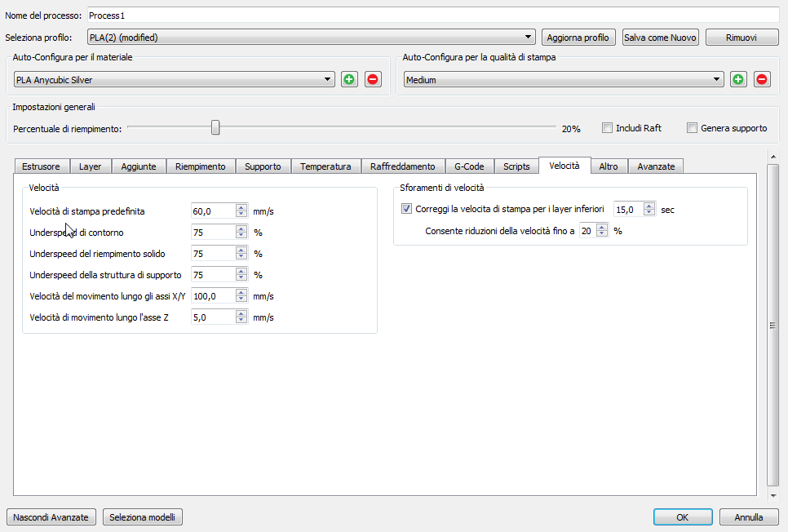Viewport: 788px width, 532px height.
Task: Click red minus icon beside material dropdown
Action: 373,79
